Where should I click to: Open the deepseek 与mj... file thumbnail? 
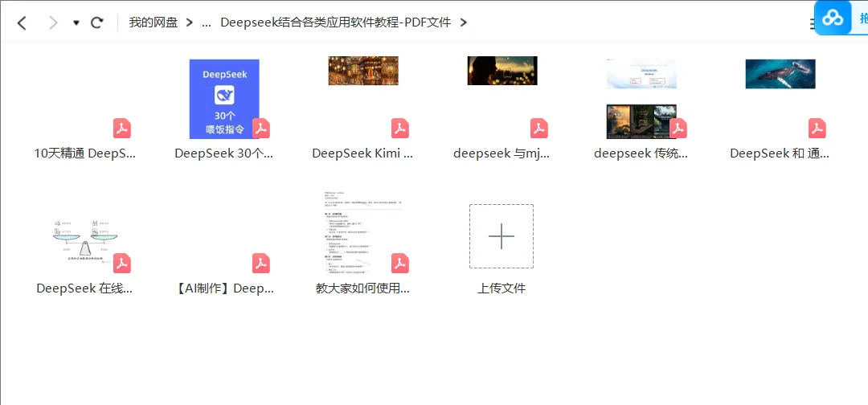pyautogui.click(x=502, y=71)
